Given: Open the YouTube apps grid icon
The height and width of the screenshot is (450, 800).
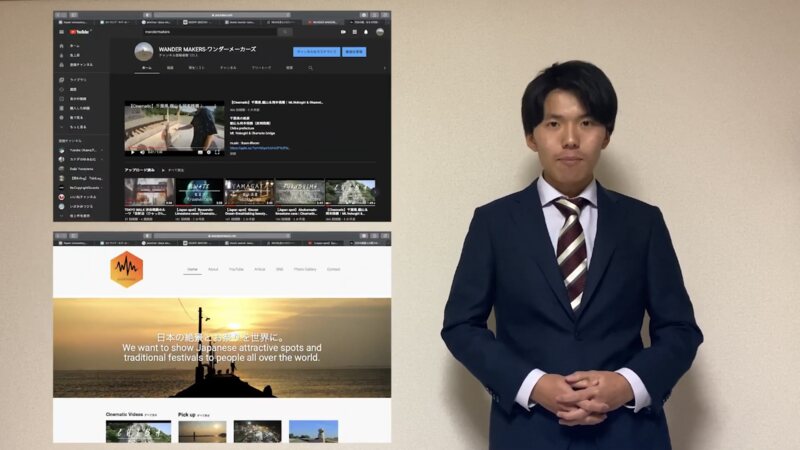Looking at the screenshot, I should point(355,32).
